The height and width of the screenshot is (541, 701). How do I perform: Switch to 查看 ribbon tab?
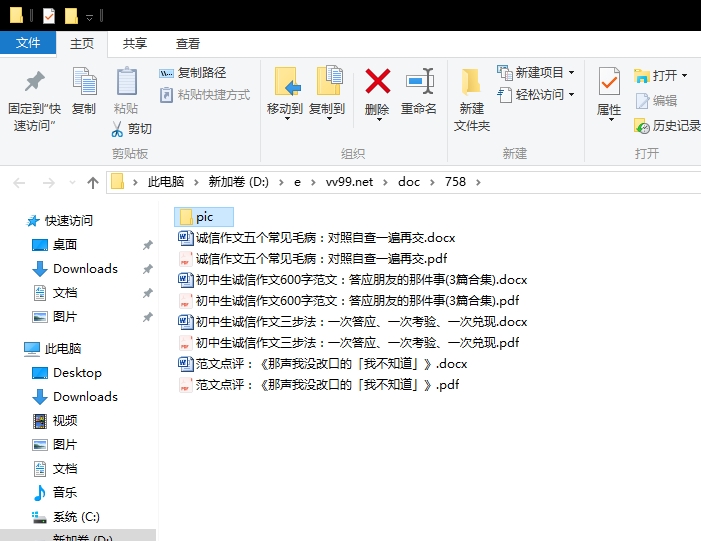(x=187, y=44)
